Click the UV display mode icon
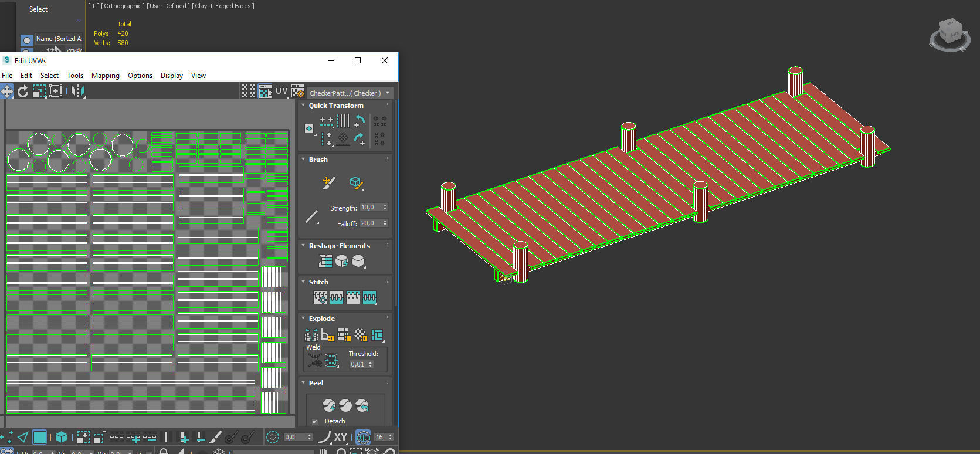This screenshot has width=980, height=454. (x=282, y=92)
